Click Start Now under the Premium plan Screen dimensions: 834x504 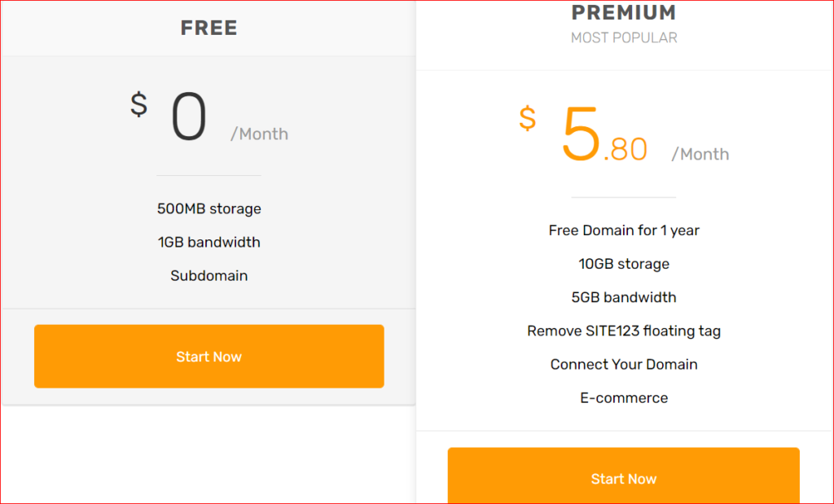coord(623,479)
